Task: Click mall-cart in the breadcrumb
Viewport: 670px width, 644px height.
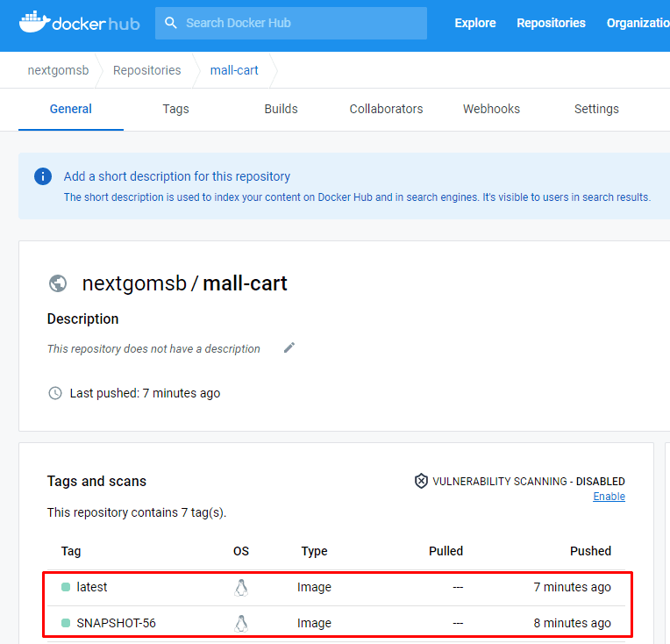Action: (234, 70)
